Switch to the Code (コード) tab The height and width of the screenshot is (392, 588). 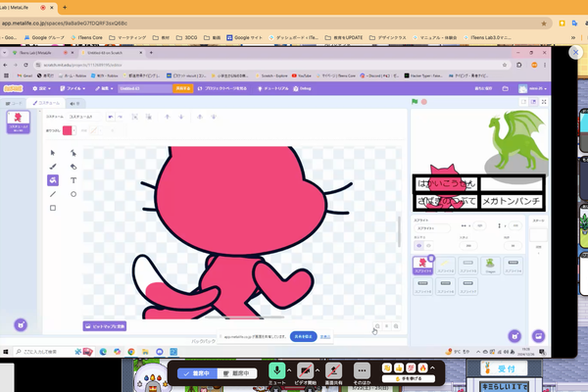pos(15,103)
